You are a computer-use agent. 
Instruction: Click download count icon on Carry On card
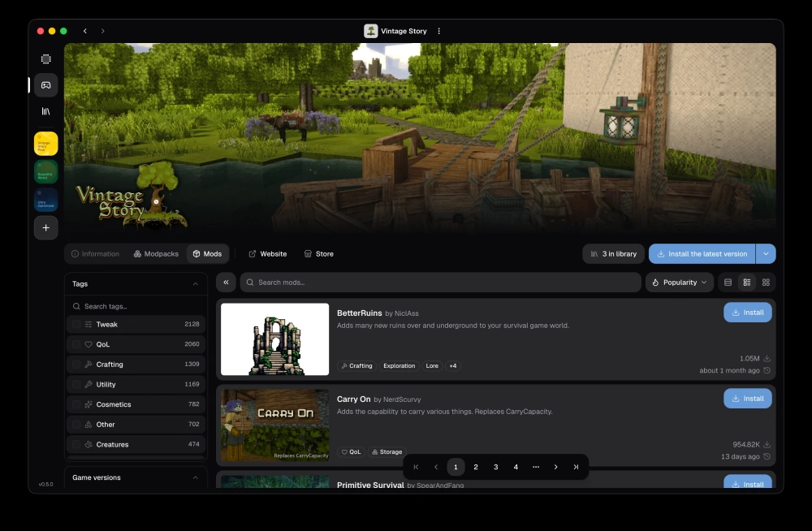(x=767, y=444)
